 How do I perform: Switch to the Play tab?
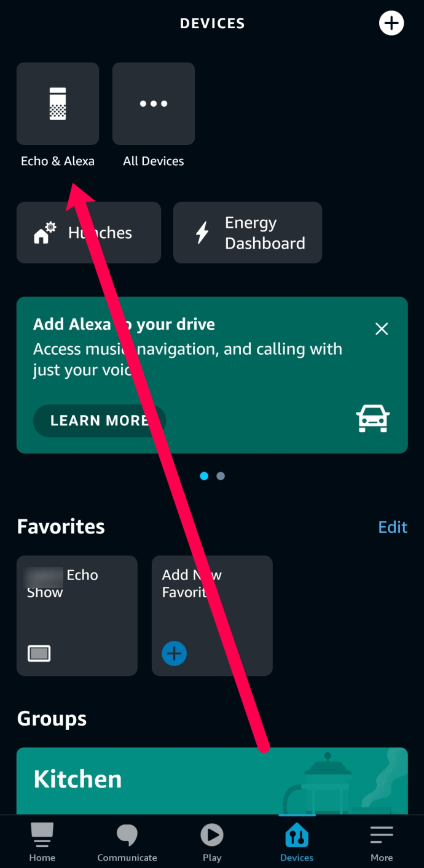point(212,842)
